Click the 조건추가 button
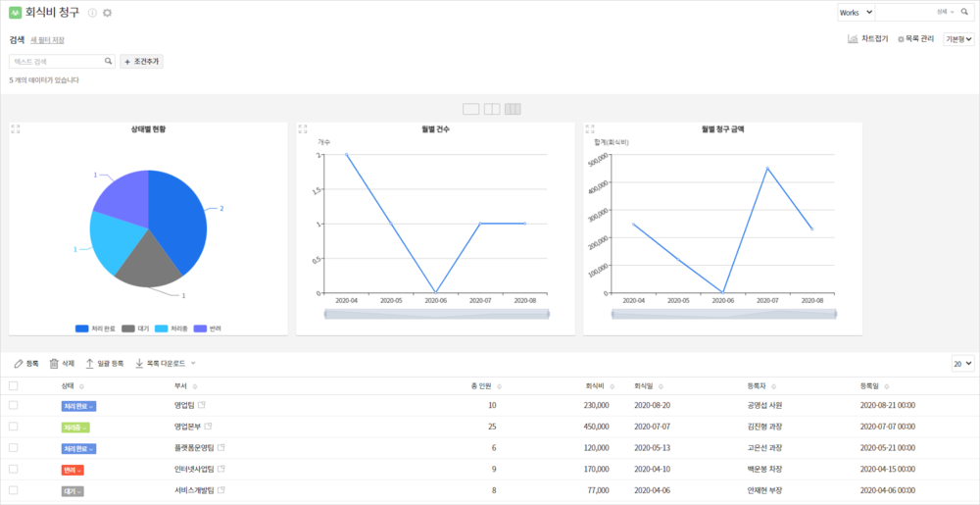 click(141, 61)
